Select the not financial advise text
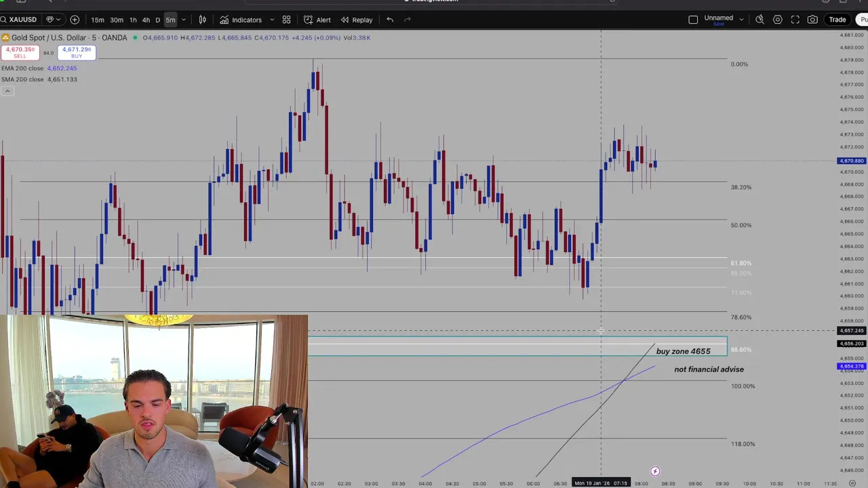Viewport: 868px width, 488px height. click(x=709, y=369)
